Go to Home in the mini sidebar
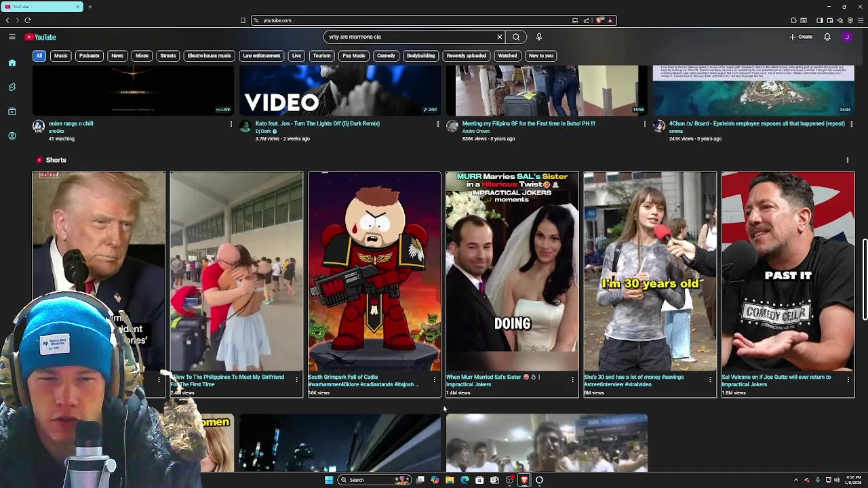This screenshot has width=868, height=488. [12, 63]
